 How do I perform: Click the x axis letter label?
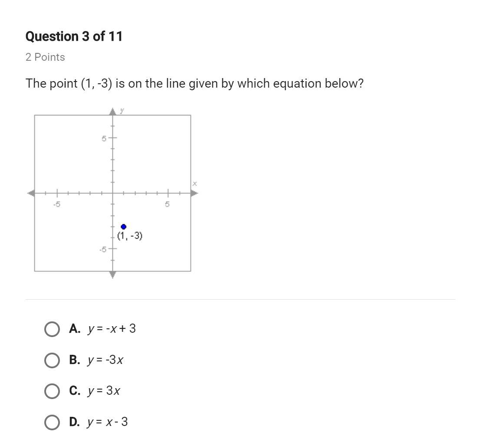[195, 184]
